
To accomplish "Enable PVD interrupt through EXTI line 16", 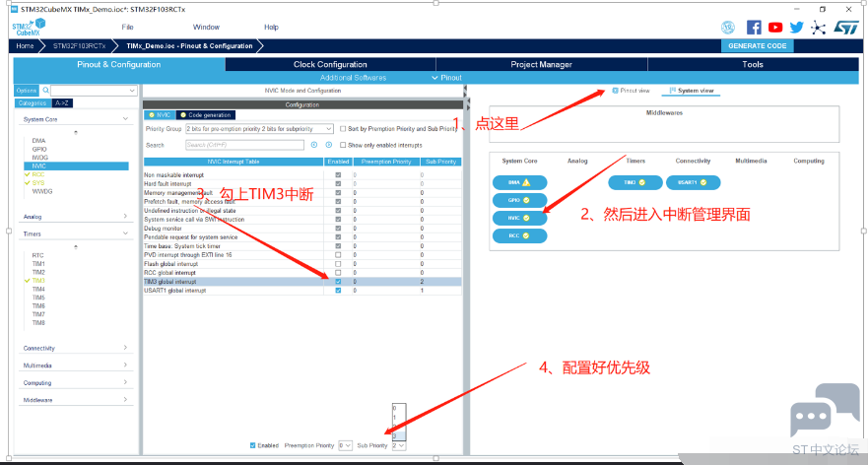I will (x=338, y=255).
